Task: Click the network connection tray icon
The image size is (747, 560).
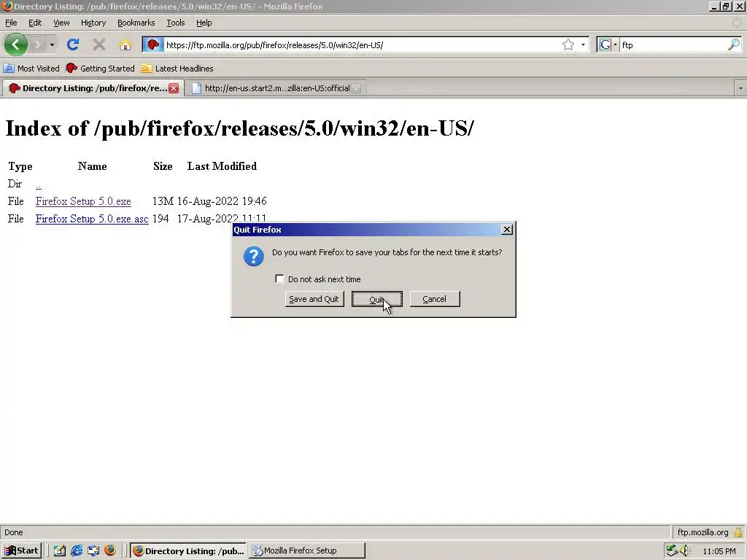Action: pos(672,551)
